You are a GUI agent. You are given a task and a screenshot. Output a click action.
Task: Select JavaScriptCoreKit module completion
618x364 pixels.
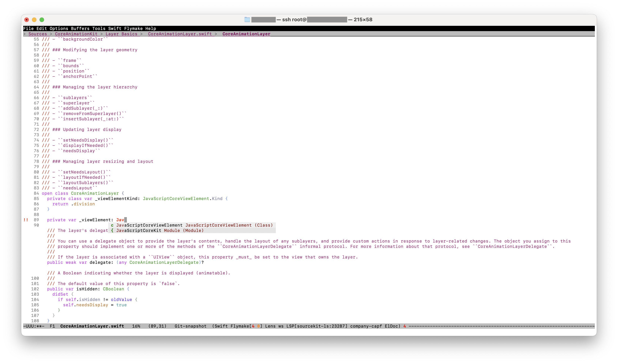(192, 231)
